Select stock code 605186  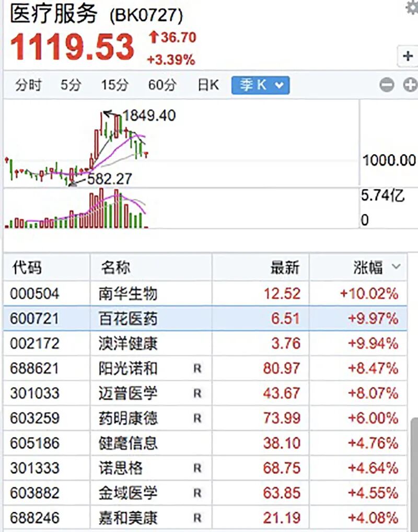(x=34, y=443)
